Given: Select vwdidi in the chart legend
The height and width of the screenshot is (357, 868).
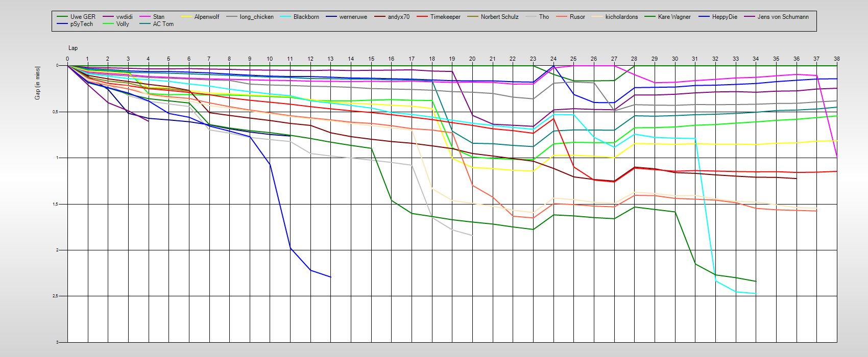Looking at the screenshot, I should point(124,17).
